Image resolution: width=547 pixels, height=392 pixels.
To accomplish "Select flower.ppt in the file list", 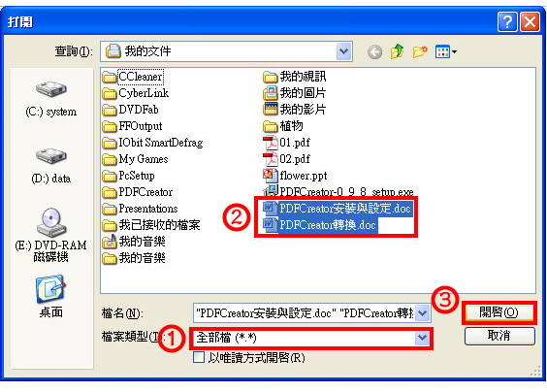I will 295,176.
